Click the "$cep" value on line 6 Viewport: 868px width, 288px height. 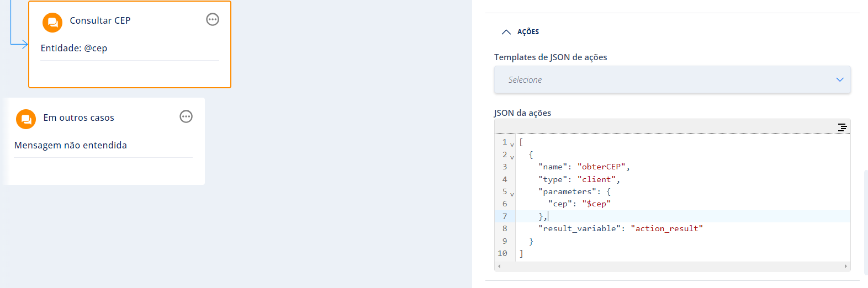tap(596, 204)
